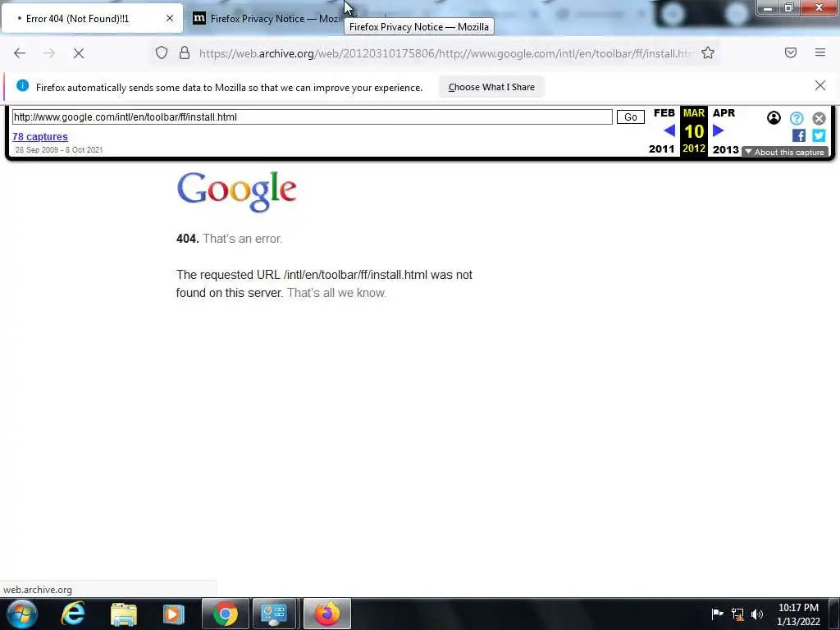840x630 pixels.
Task: Dismiss the Firefox data notification bar
Action: pyautogui.click(x=819, y=85)
